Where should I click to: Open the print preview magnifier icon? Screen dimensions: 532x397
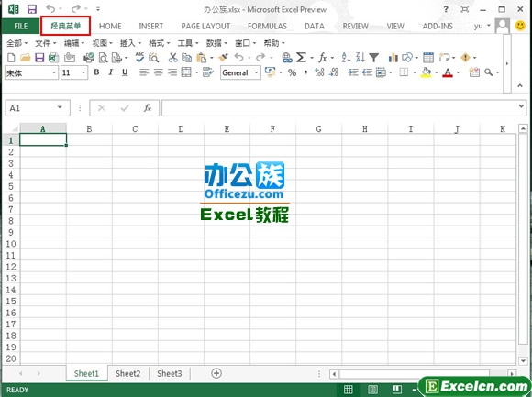(103, 58)
